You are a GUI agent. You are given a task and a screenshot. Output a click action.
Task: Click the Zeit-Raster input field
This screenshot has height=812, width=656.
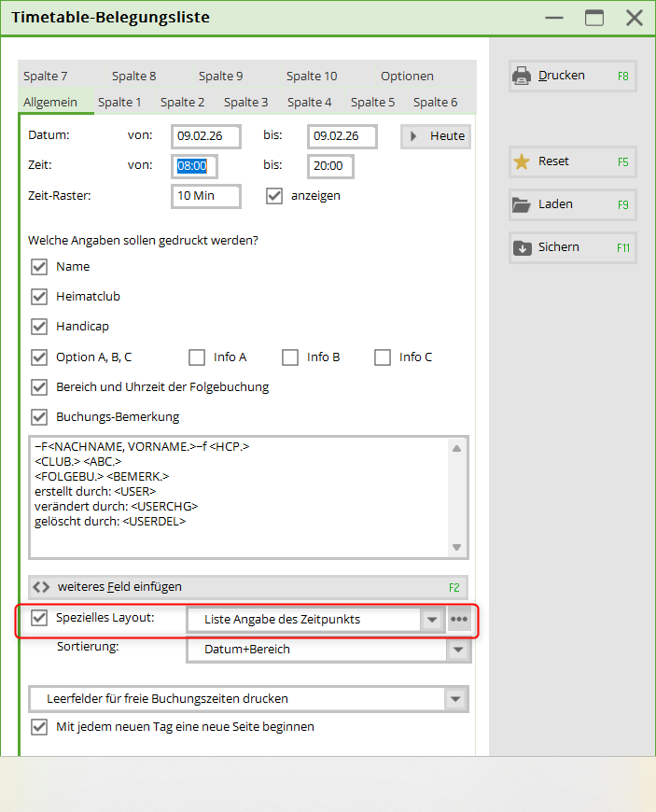point(206,196)
